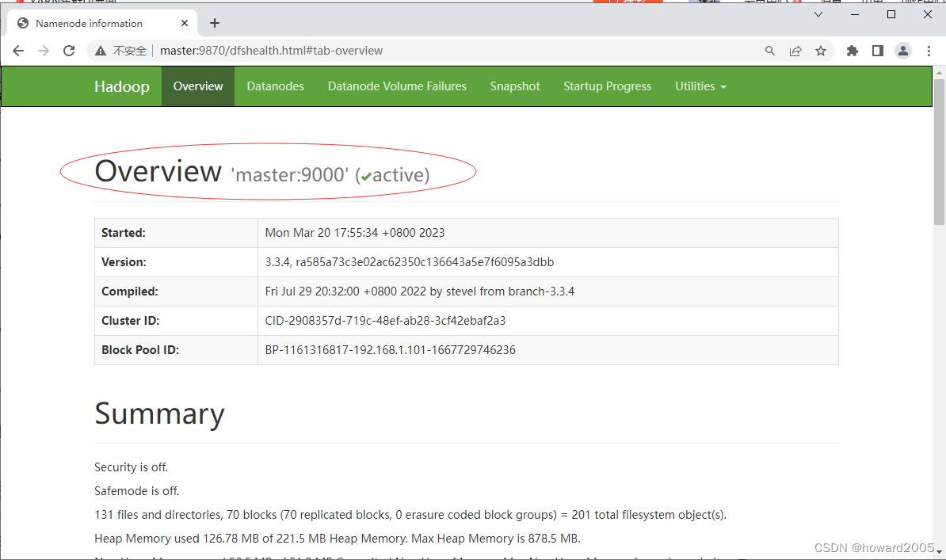
Task: Click the browser forward arrow
Action: [44, 51]
